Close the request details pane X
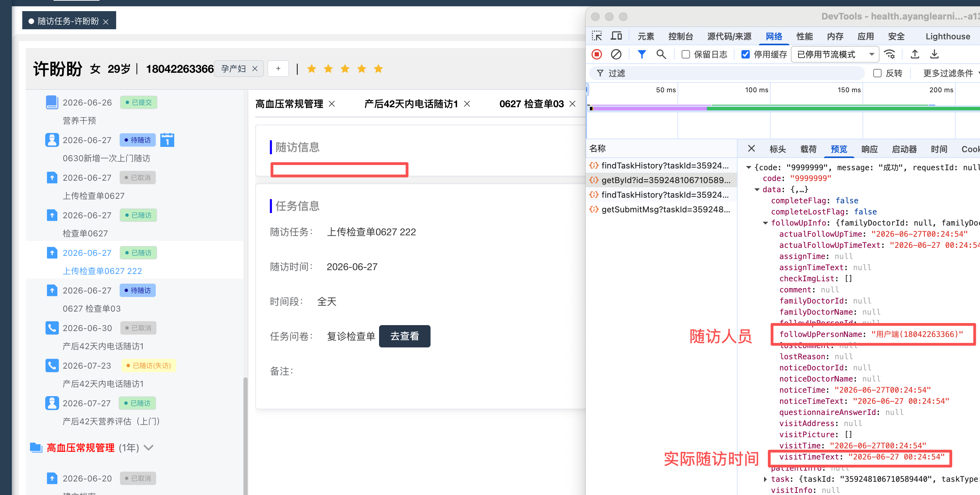 point(752,149)
